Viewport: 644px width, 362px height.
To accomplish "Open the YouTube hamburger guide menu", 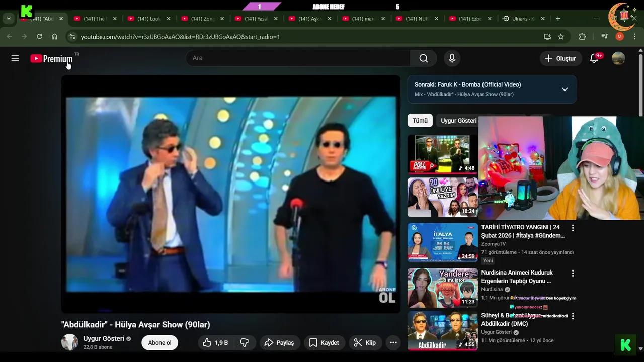I will click(x=15, y=58).
